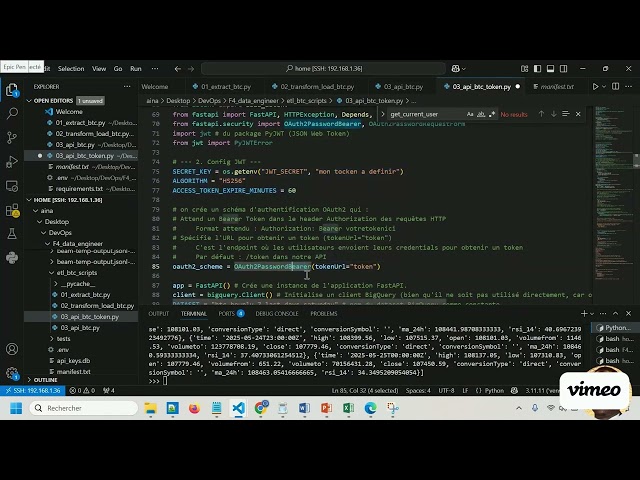
Task: Jump to next find match
Action: click(x=553, y=114)
